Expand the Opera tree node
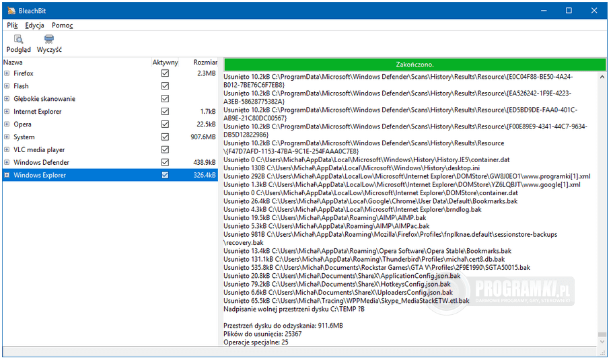Image resolution: width=613 pixels, height=364 pixels. (x=7, y=124)
